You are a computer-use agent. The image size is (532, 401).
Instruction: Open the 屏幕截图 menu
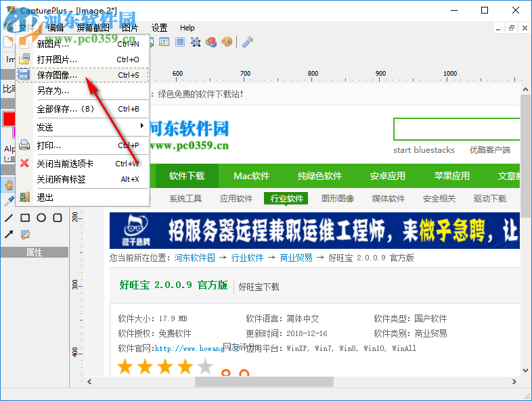pyautogui.click(x=93, y=28)
